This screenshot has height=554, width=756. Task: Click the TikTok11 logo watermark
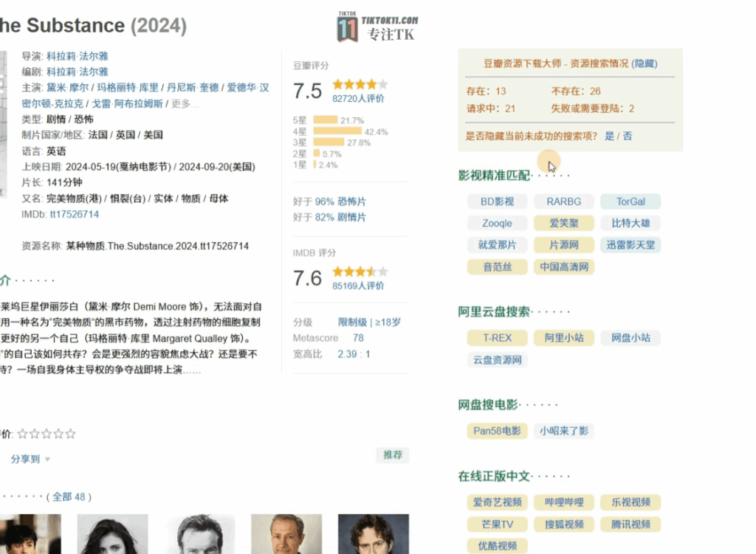click(x=377, y=27)
